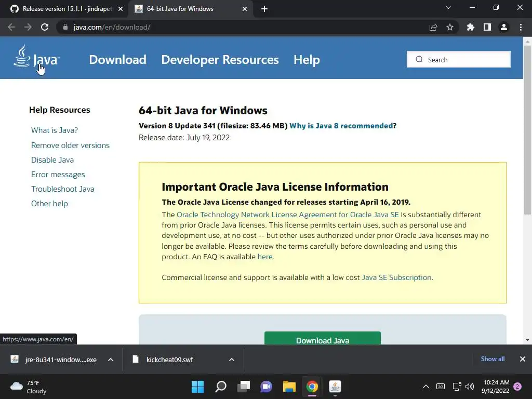Open the Chrome three-dot menu
532x399 pixels.
[521, 27]
